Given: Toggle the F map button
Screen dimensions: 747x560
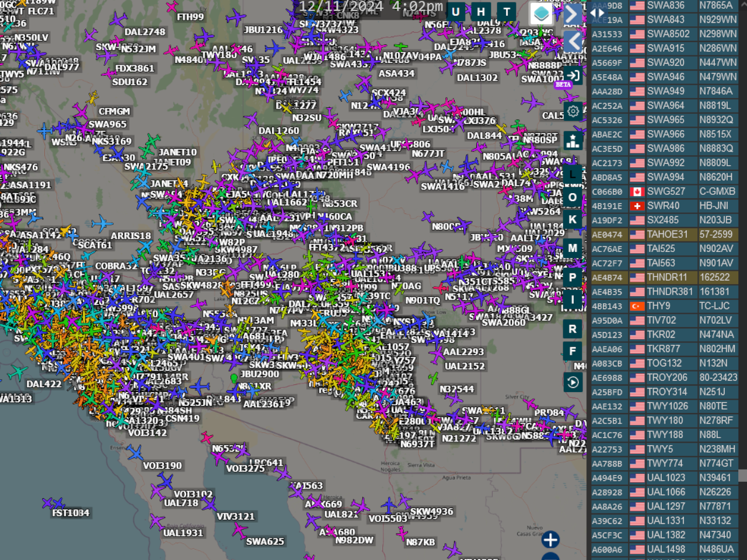Looking at the screenshot, I should pyautogui.click(x=573, y=351).
